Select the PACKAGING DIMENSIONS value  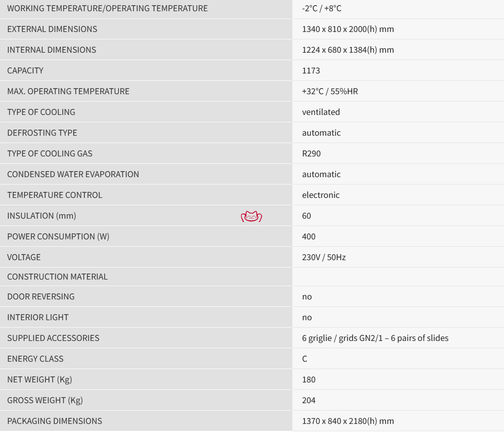point(348,421)
